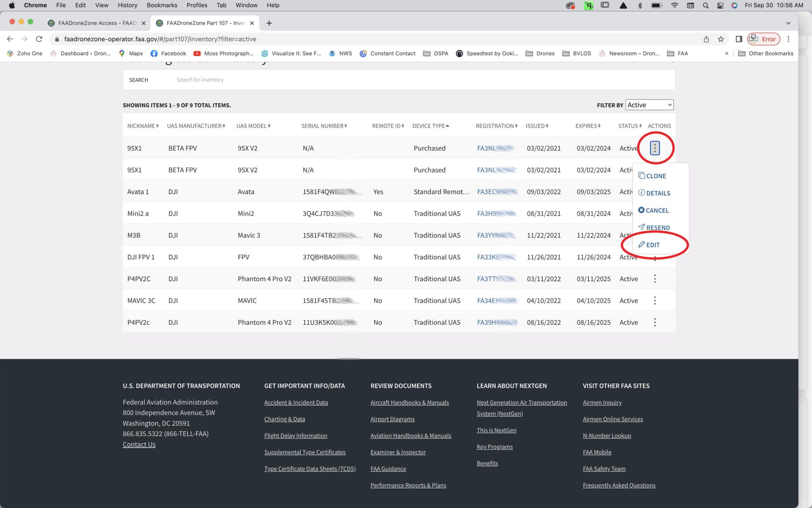Screen dimensions: 812x508
Task: Sort table by Nickname column
Action: pos(143,126)
